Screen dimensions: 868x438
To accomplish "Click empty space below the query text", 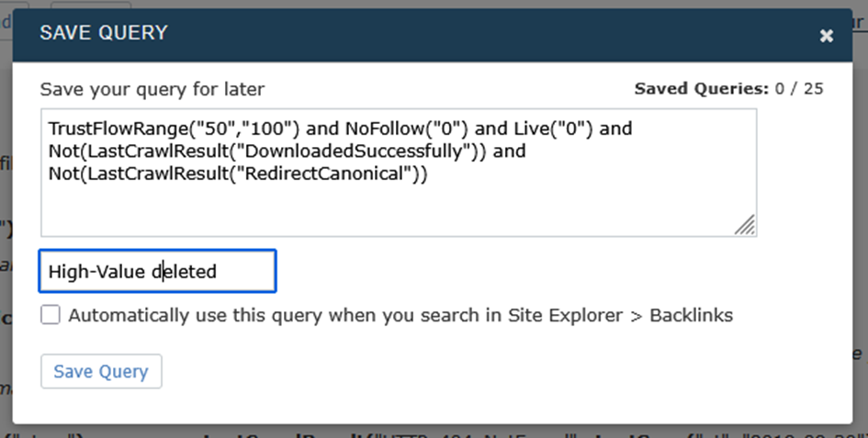I will click(x=367, y=209).
